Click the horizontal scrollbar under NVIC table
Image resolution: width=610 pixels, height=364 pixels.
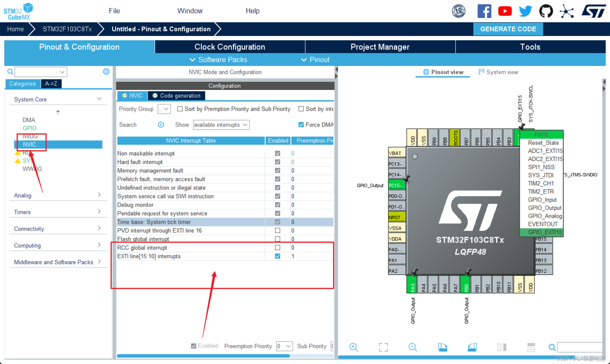(203, 356)
